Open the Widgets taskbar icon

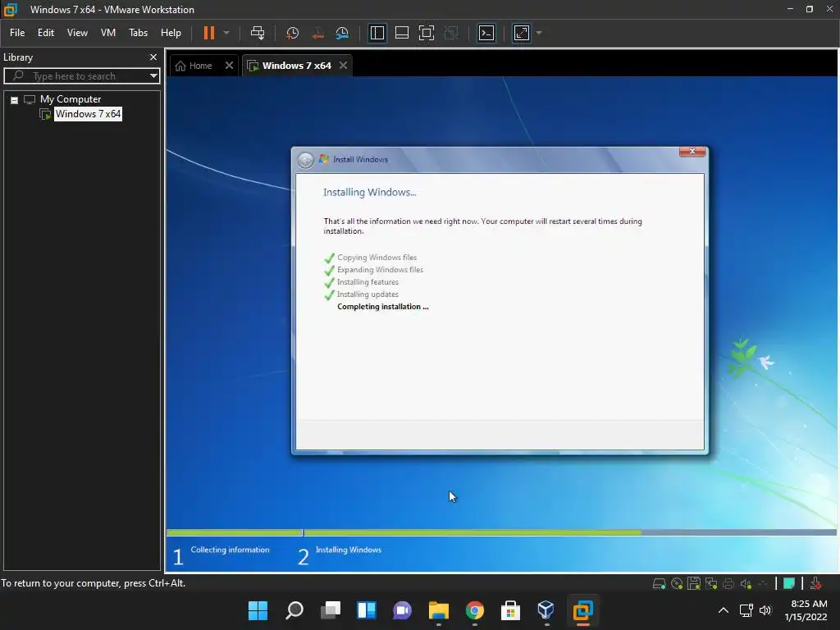[367, 610]
